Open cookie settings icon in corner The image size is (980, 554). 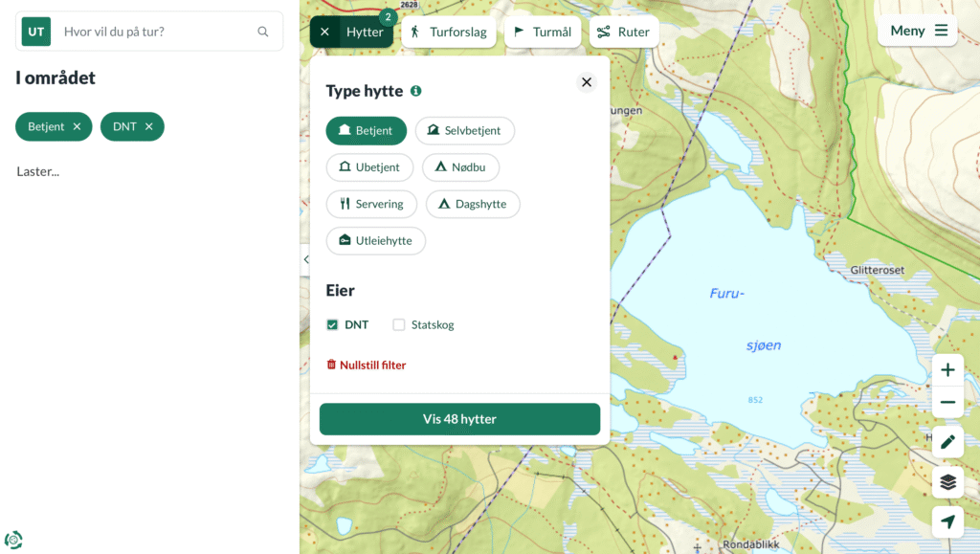click(13, 540)
